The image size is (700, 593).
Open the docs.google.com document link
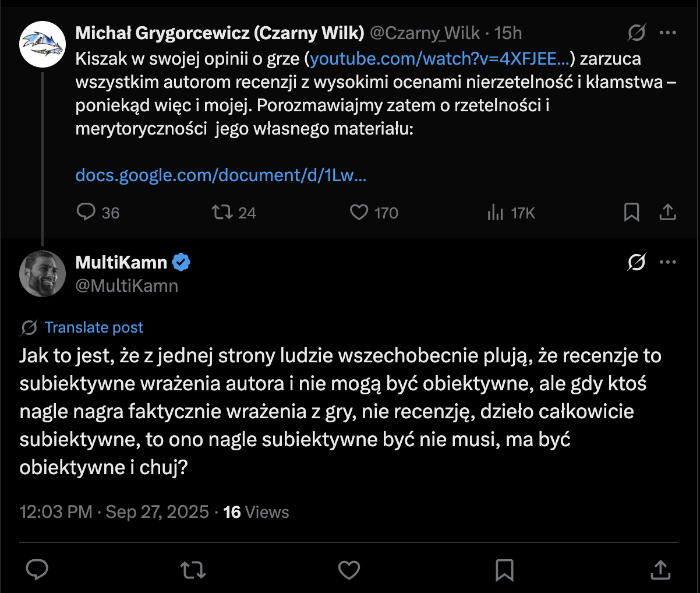point(221,175)
